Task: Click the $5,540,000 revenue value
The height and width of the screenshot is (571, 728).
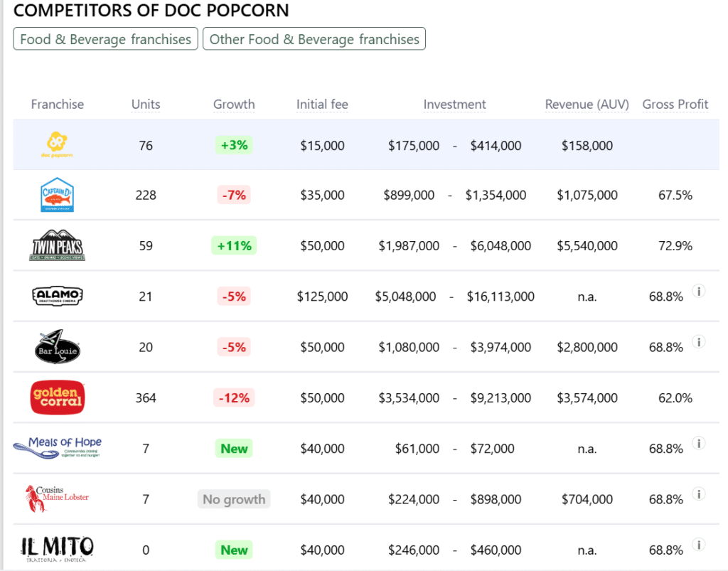Action: (x=587, y=245)
